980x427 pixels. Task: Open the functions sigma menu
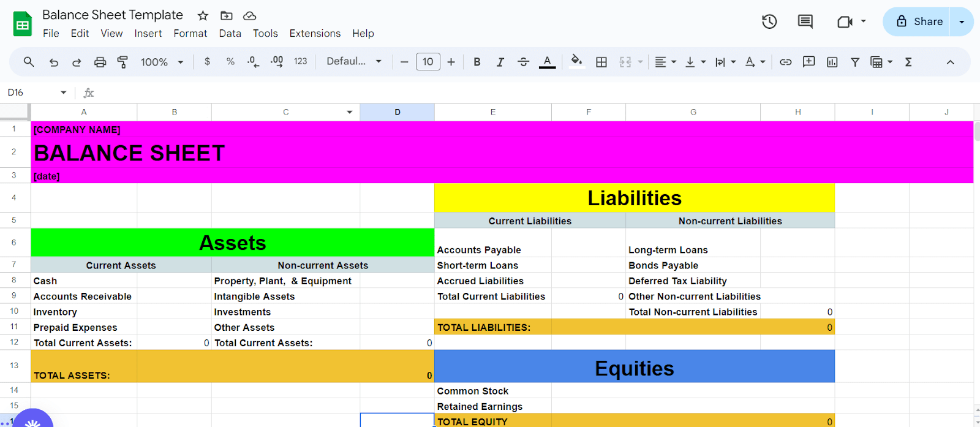[x=908, y=62]
